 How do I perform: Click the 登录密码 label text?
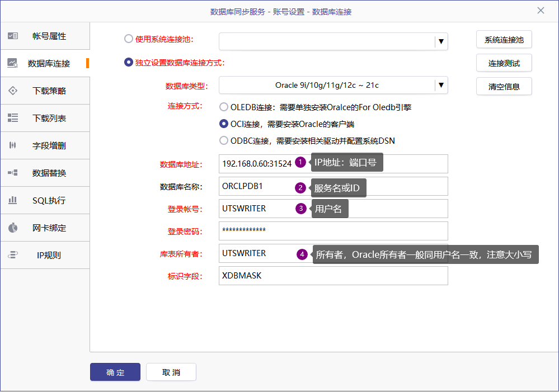click(x=185, y=232)
